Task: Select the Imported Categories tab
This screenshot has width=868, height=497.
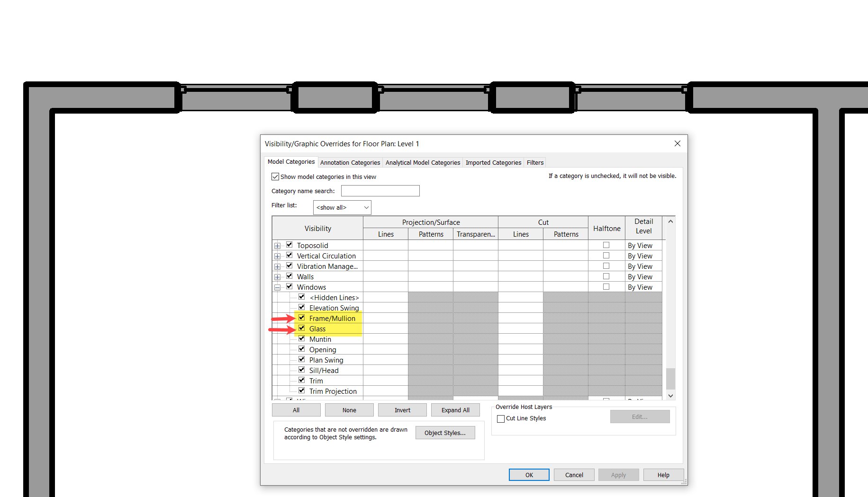Action: click(x=493, y=162)
